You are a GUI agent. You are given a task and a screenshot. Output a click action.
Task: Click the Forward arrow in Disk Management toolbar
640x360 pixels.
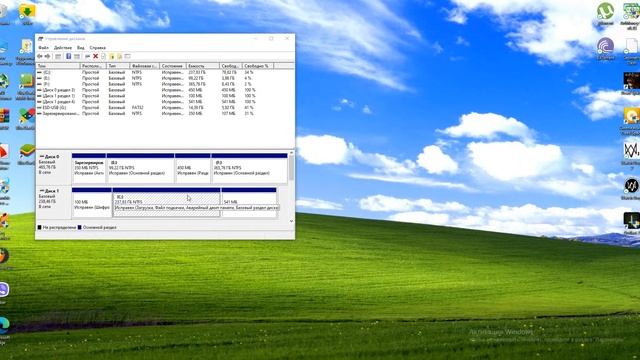47,56
